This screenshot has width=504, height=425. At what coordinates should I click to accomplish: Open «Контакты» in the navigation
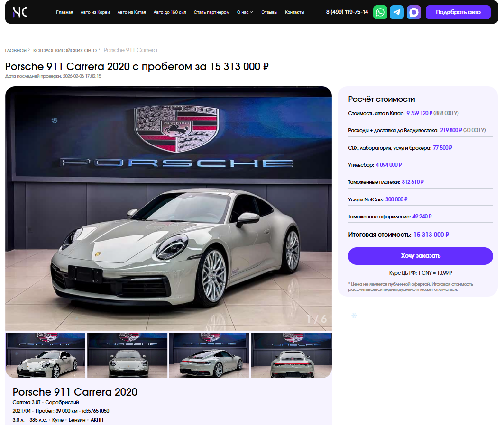[294, 12]
